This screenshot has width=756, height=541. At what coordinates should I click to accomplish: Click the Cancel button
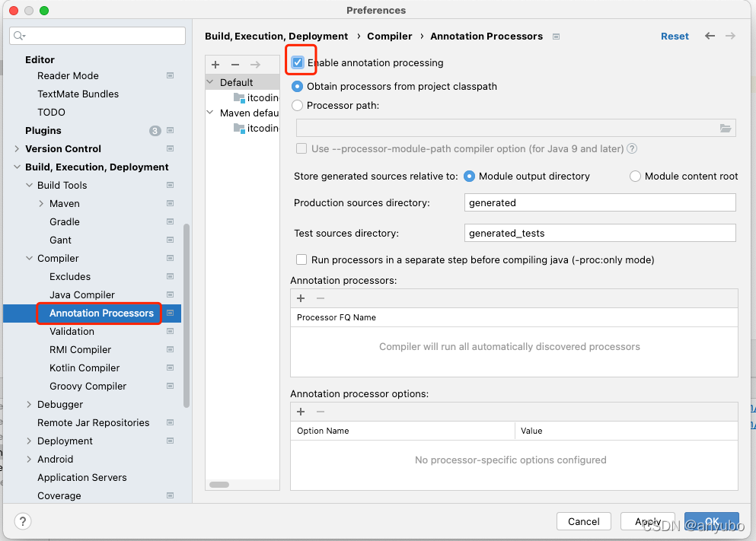pyautogui.click(x=583, y=521)
